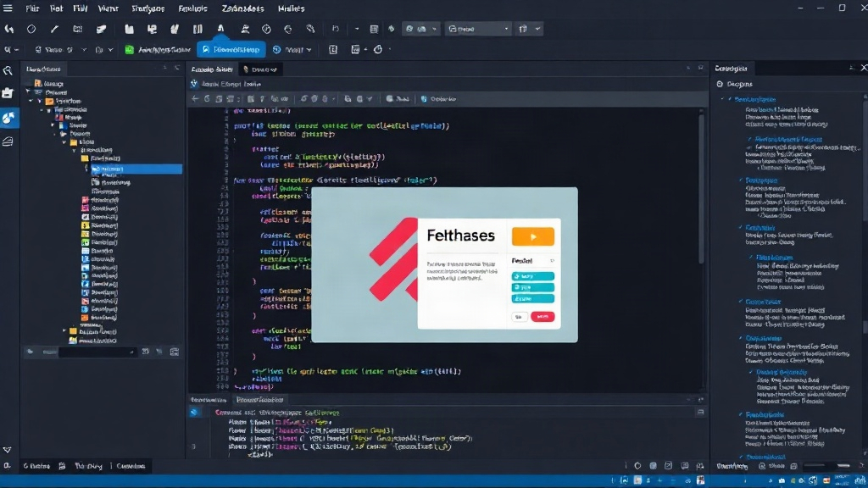Open the last dropdown arrow in top toolbar

(537, 29)
